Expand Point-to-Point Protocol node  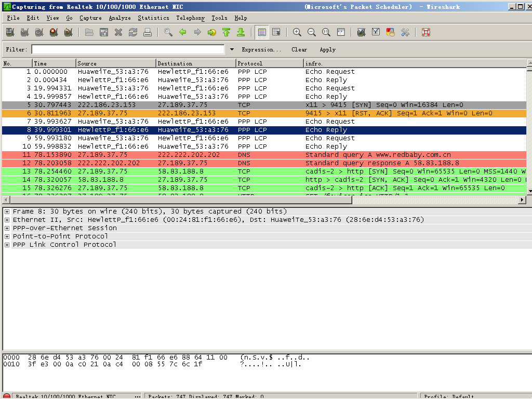click(x=7, y=236)
